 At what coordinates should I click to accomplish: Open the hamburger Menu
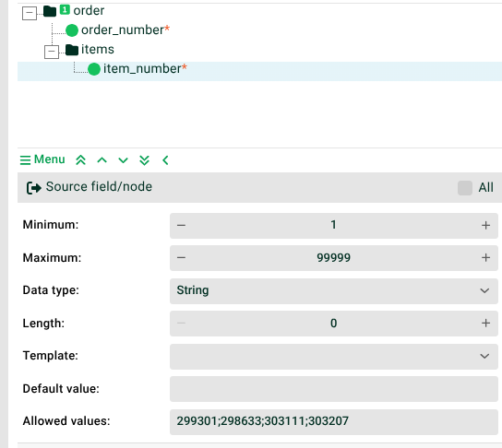tap(42, 159)
